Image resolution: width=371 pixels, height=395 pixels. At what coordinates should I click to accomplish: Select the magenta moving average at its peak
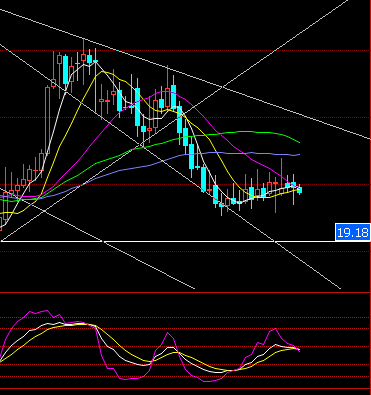(165, 91)
